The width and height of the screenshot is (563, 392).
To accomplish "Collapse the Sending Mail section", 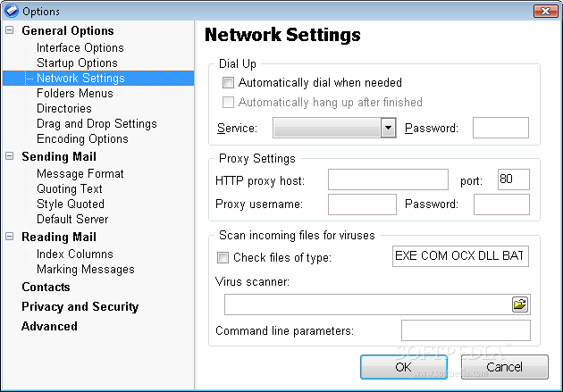I will click(x=10, y=156).
